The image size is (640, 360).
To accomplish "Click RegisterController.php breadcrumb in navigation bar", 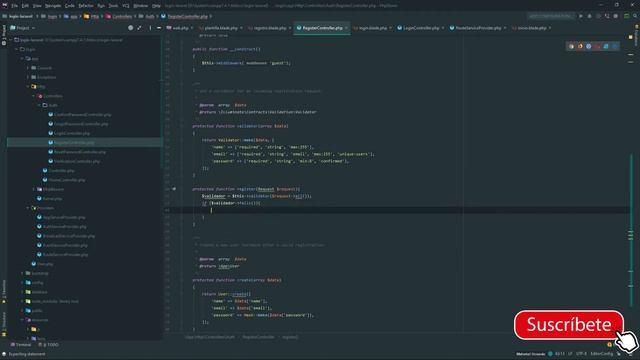I will pos(184,16).
